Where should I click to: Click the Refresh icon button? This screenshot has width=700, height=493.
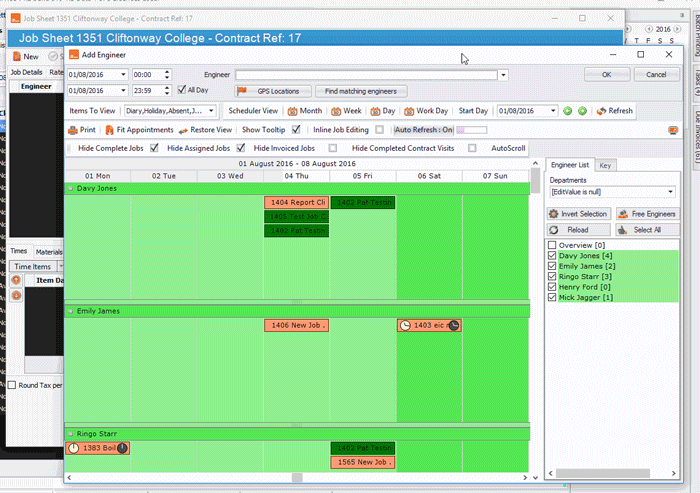[x=615, y=111]
